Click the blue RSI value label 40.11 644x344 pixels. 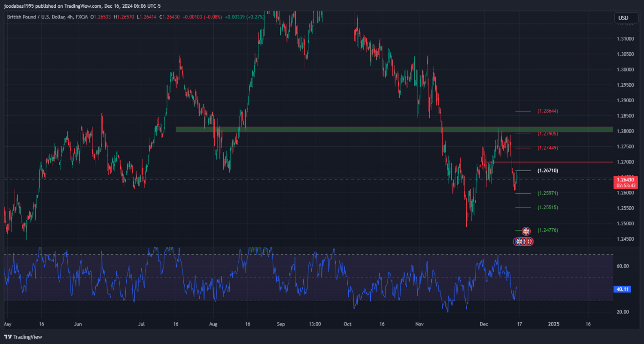pos(623,290)
